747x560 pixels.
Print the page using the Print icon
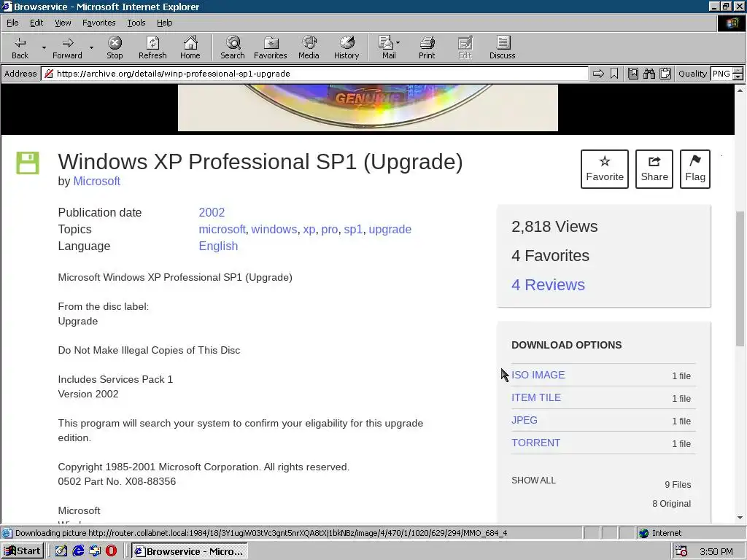[427, 47]
